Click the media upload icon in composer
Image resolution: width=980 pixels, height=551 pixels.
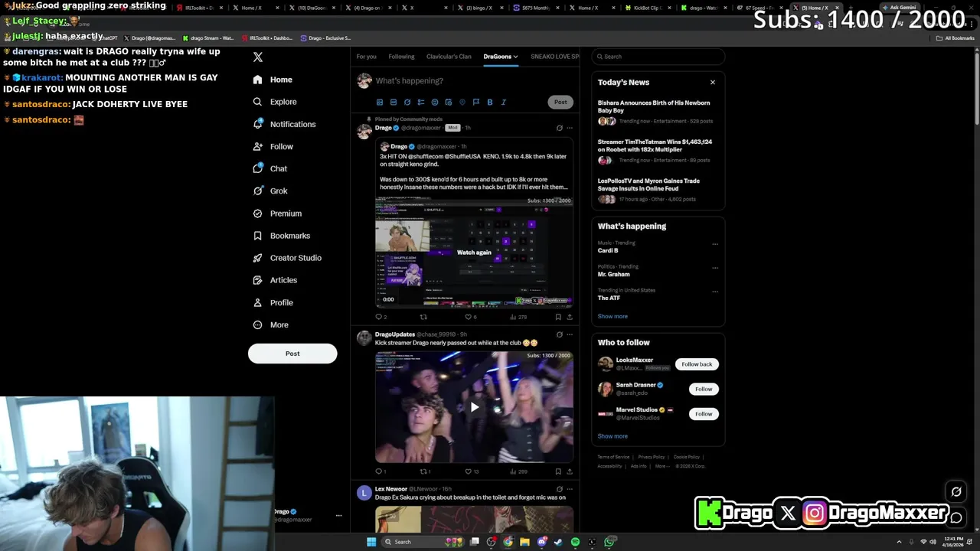tap(380, 102)
